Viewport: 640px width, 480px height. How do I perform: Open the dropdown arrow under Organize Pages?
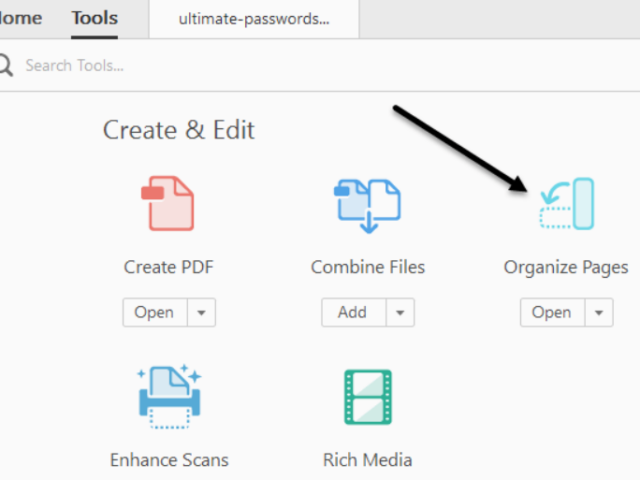pos(599,313)
